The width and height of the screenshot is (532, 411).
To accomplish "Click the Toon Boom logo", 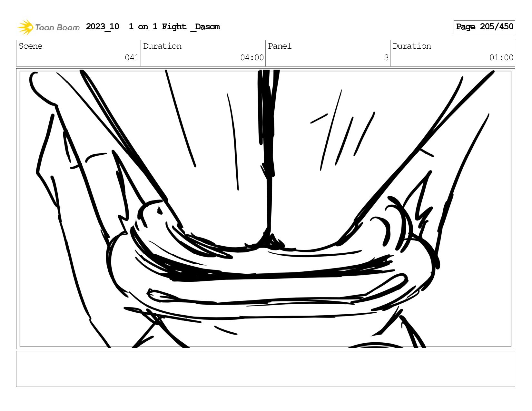I will point(48,27).
